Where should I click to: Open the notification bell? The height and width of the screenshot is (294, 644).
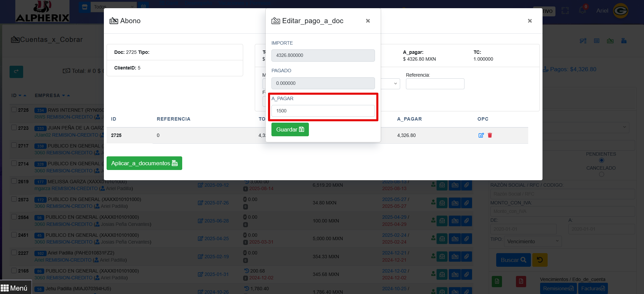pos(582,10)
